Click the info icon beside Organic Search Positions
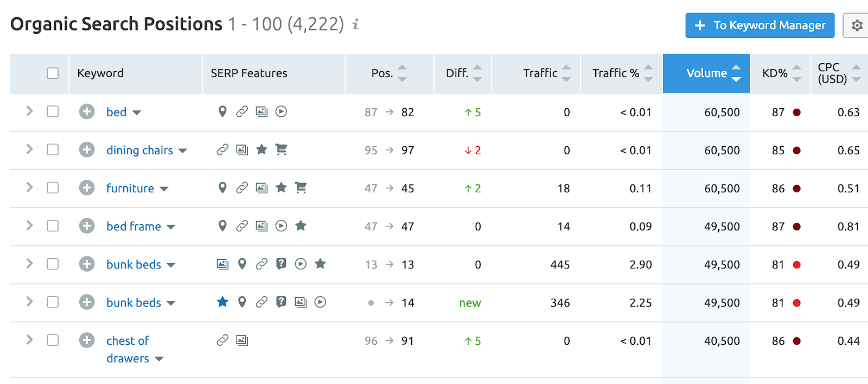Screen dimensions: 868x384 tap(356, 24)
